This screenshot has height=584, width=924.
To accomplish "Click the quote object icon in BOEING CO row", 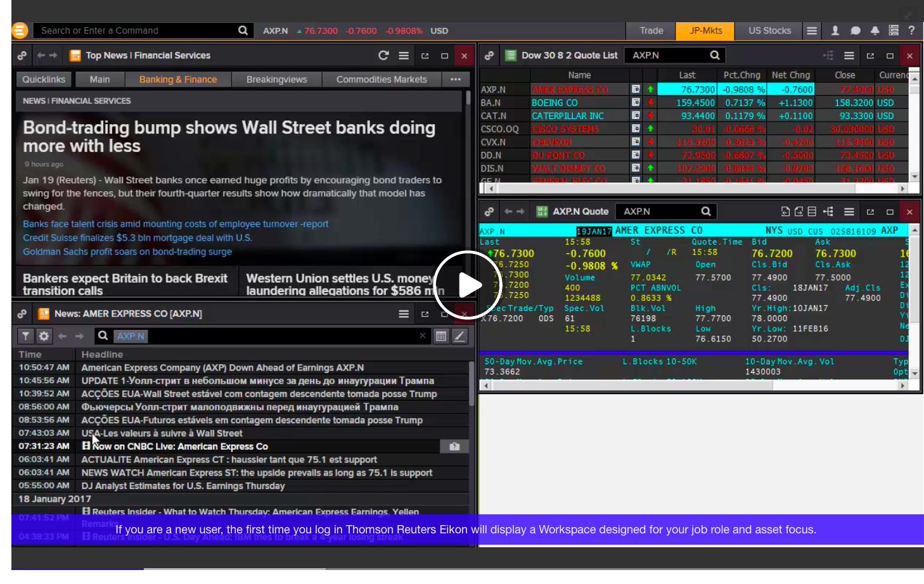I will click(636, 103).
